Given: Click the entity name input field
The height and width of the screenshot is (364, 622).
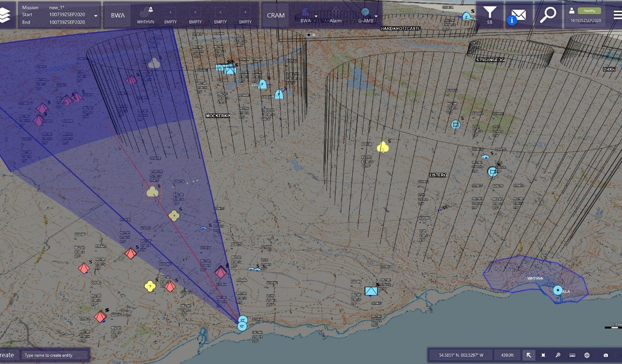Looking at the screenshot, I should 55,355.
